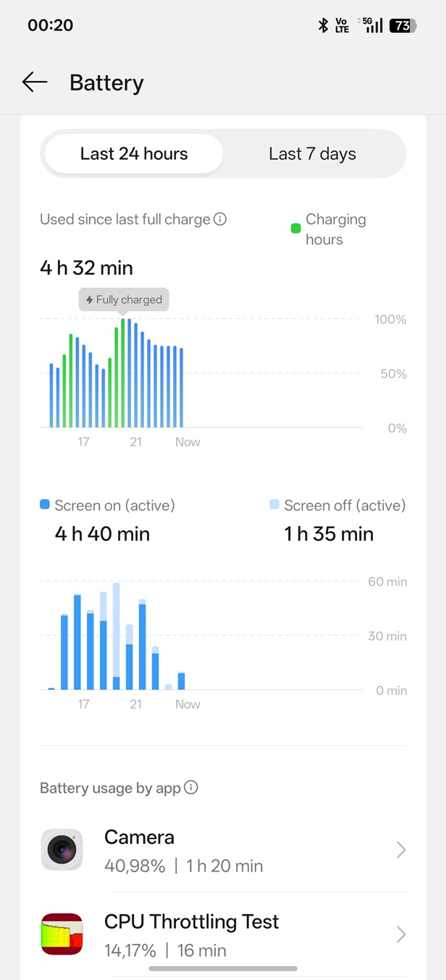Viewport: 446px width, 980px height.
Task: Tap info icon beside 'Used since last full charge'
Action: coord(221,219)
